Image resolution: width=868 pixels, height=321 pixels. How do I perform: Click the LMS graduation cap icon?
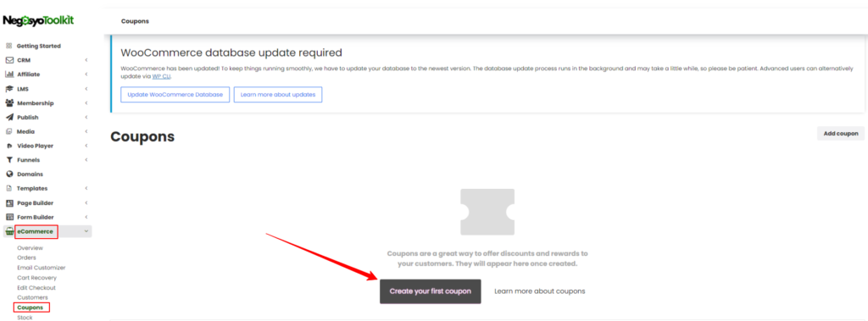pos(8,89)
